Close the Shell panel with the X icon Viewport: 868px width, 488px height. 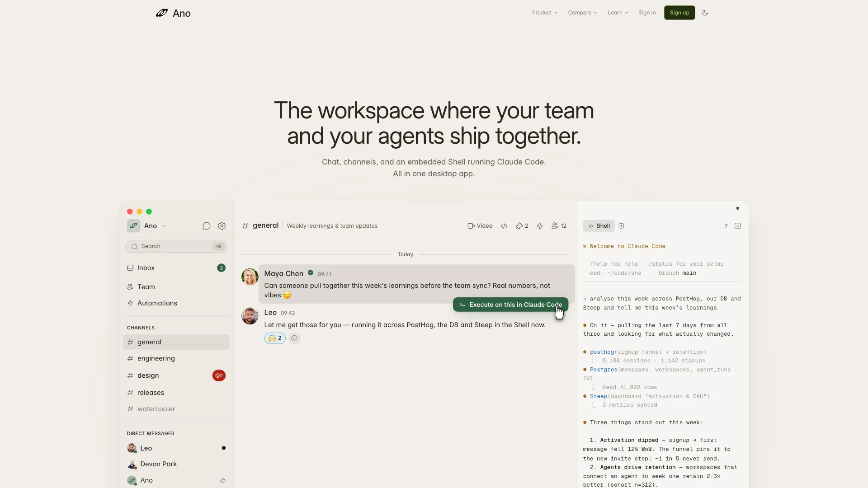tap(738, 226)
